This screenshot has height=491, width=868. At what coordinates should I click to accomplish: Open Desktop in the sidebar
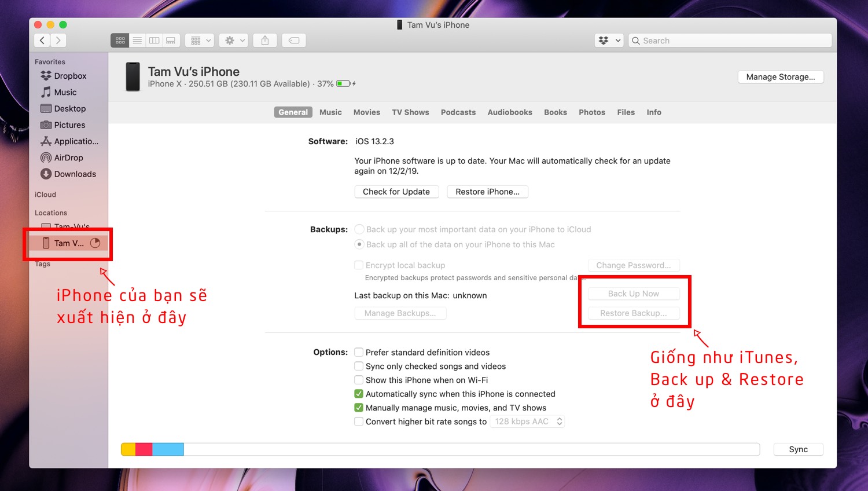(68, 108)
